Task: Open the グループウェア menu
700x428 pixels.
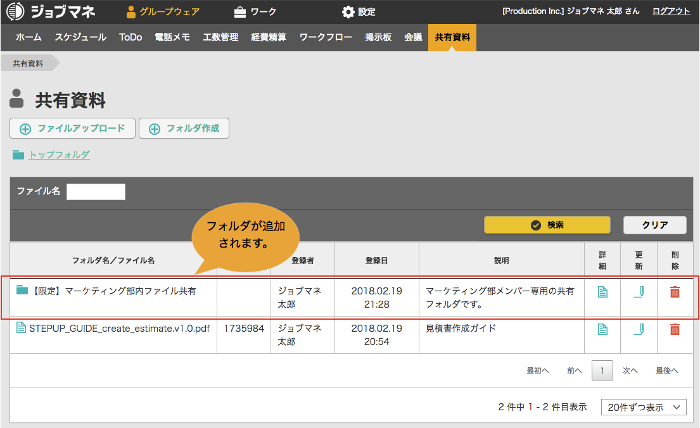Action: pyautogui.click(x=162, y=12)
